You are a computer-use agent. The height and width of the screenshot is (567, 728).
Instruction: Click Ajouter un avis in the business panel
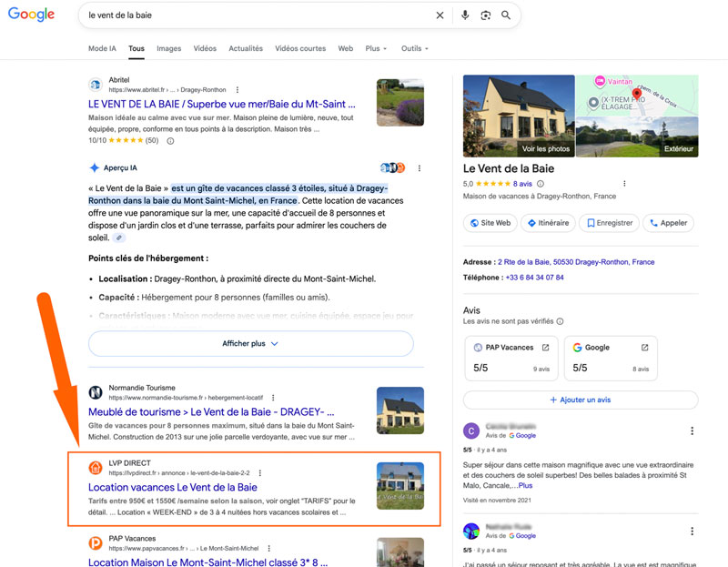coord(581,400)
